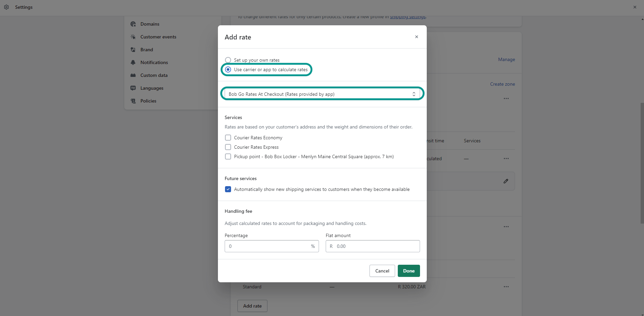The height and width of the screenshot is (316, 644).
Task: Click the Domains globe icon in sidebar
Action: pyautogui.click(x=133, y=24)
